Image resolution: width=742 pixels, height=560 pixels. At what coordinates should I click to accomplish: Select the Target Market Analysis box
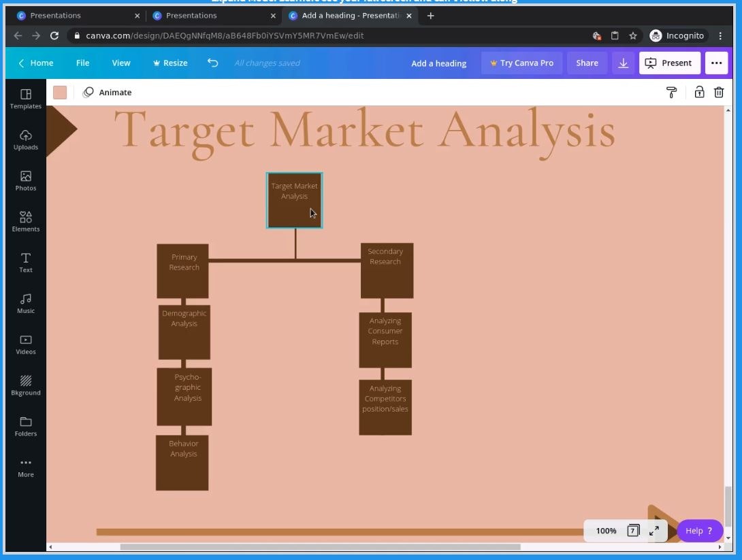[x=294, y=201]
